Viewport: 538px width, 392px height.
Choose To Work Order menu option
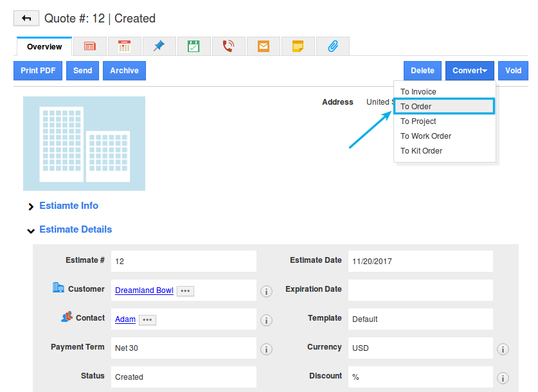(426, 136)
